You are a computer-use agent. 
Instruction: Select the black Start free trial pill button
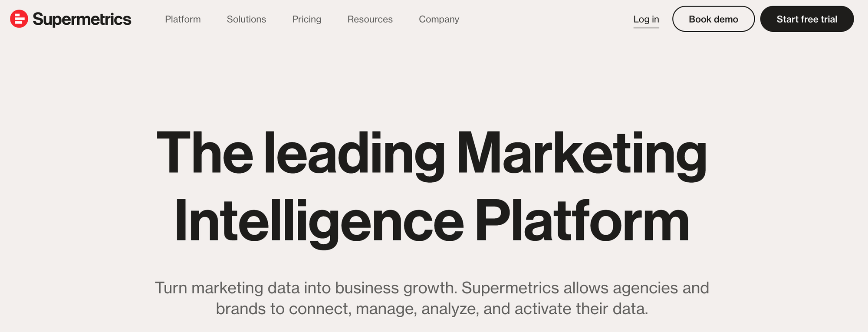[807, 19]
